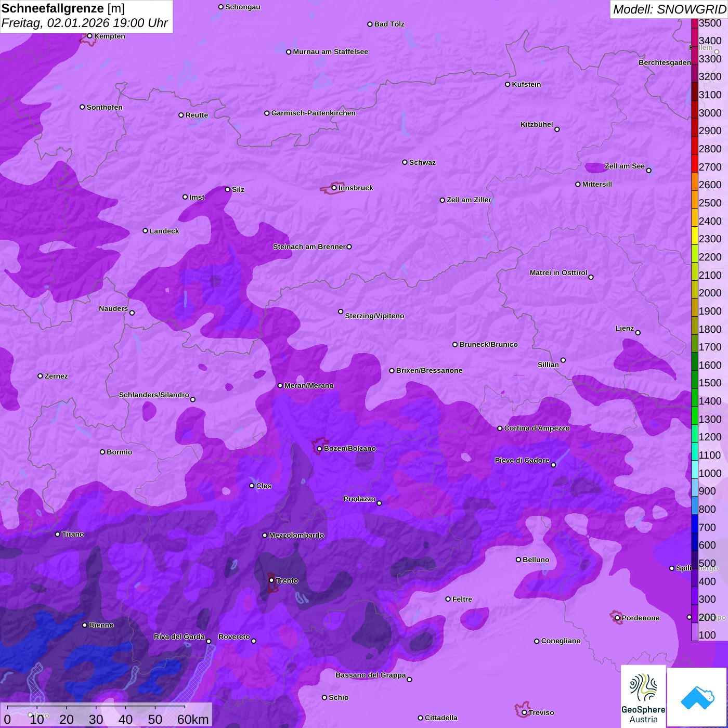The height and width of the screenshot is (728, 728).
Task: Click the Sillian label
Action: tap(548, 365)
